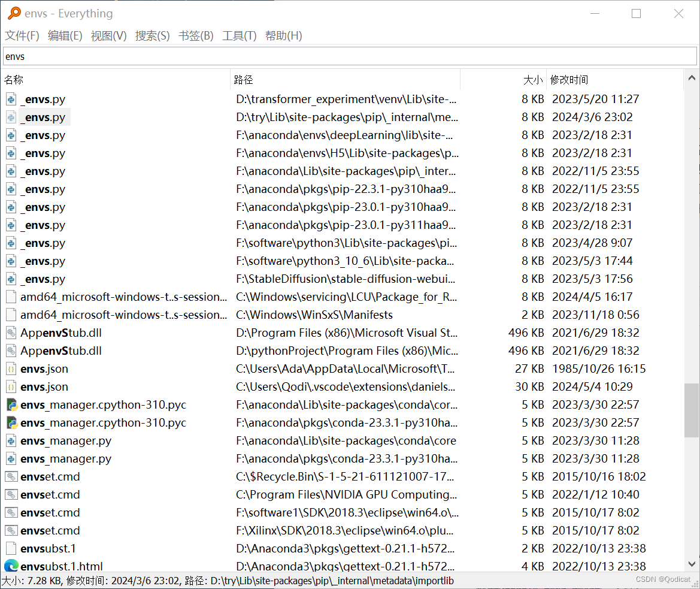Click the status bar file details text
The height and width of the screenshot is (589, 700).
click(x=227, y=581)
